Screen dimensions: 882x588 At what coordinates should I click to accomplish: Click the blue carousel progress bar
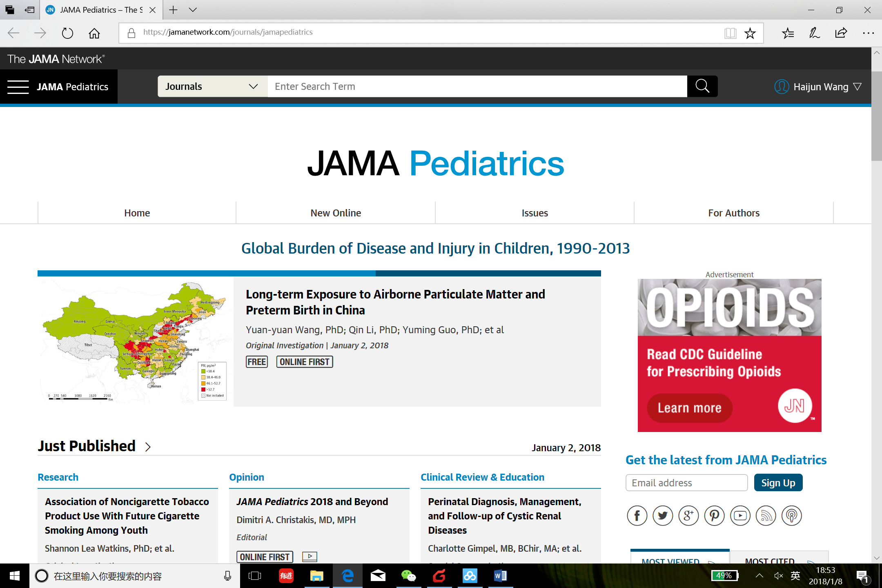[206, 273]
